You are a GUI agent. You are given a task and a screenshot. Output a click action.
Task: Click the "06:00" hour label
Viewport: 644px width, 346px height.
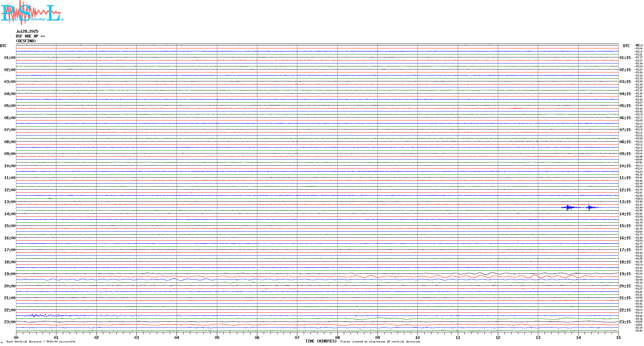point(10,118)
